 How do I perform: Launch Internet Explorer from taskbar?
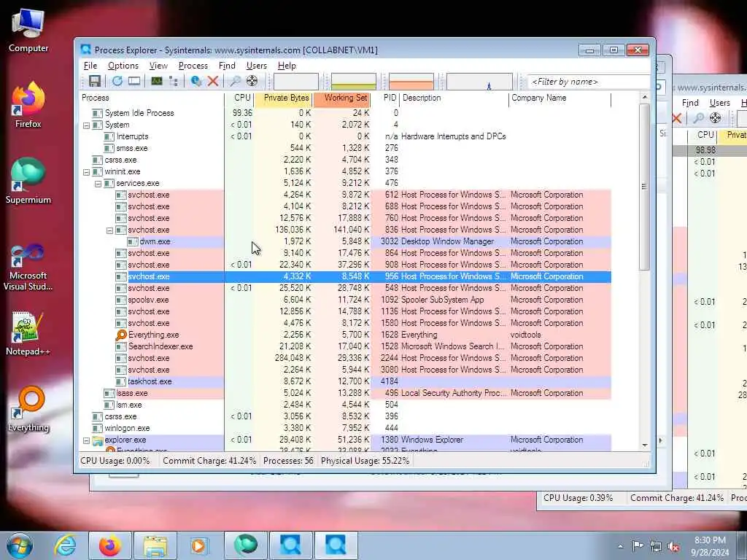(x=65, y=545)
